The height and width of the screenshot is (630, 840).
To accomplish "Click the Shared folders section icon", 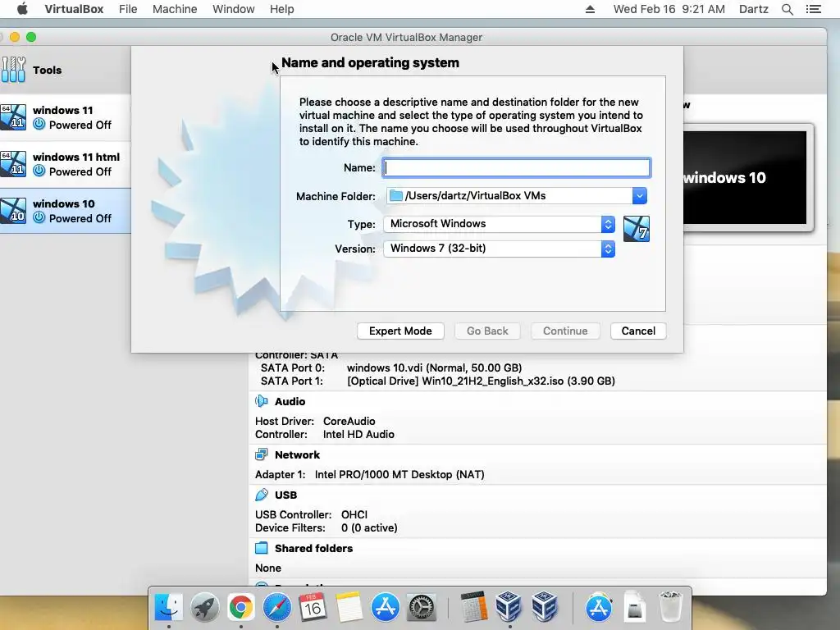I will 262,548.
